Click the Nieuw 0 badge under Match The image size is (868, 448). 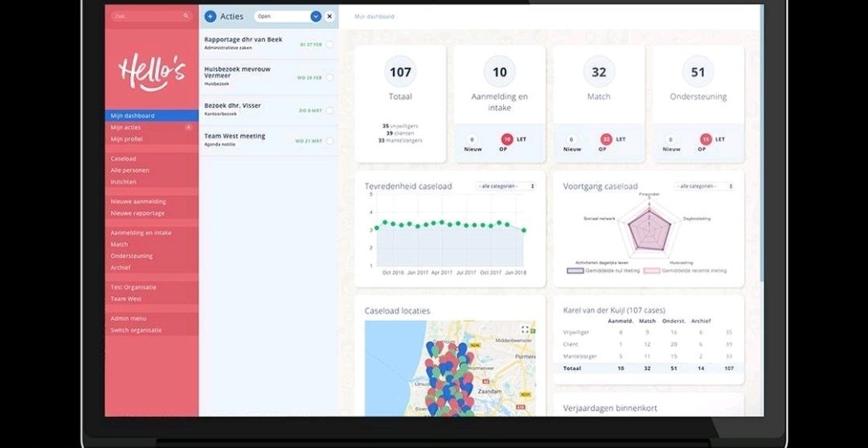click(x=572, y=140)
